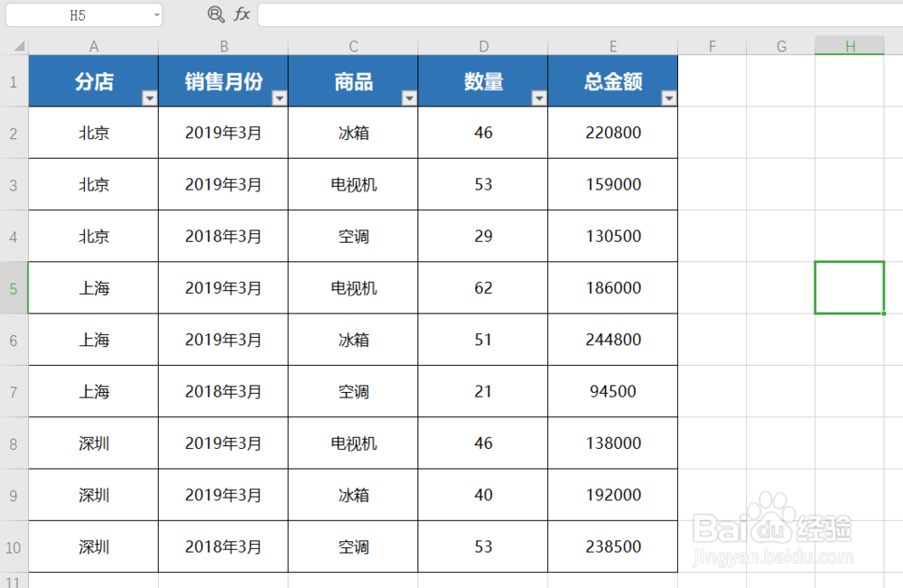Select row 8 header
The width and height of the screenshot is (903, 588).
(14, 443)
